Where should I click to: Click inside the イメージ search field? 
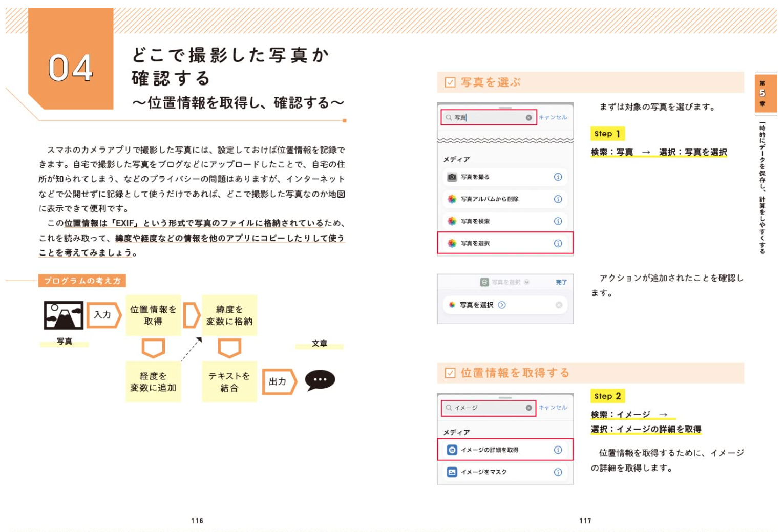[x=486, y=408]
